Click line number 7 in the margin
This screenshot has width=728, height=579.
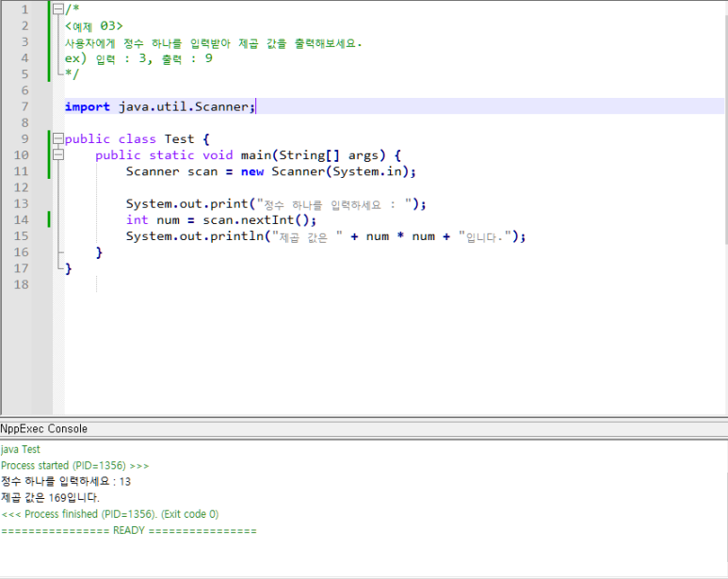(x=24, y=106)
